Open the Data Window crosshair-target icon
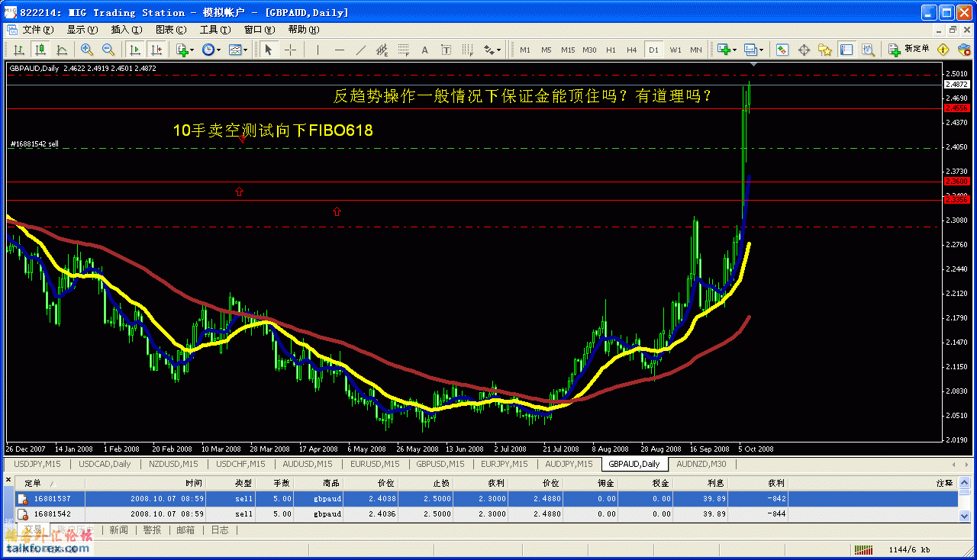977x560 pixels. [804, 50]
